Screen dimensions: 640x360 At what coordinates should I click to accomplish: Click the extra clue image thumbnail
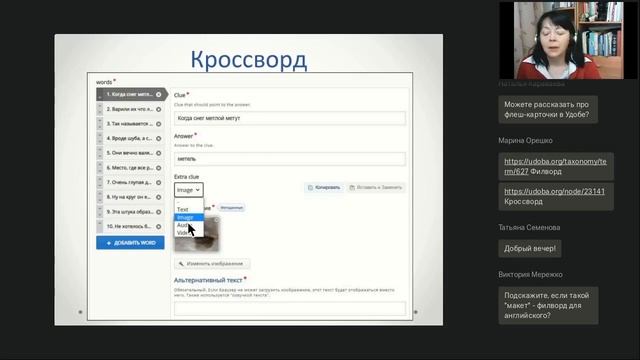click(x=197, y=234)
